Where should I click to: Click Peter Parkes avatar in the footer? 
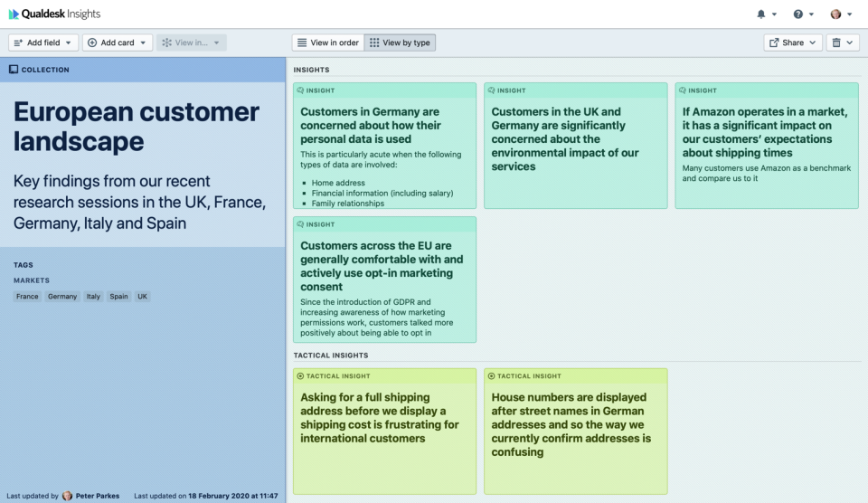pyautogui.click(x=67, y=496)
